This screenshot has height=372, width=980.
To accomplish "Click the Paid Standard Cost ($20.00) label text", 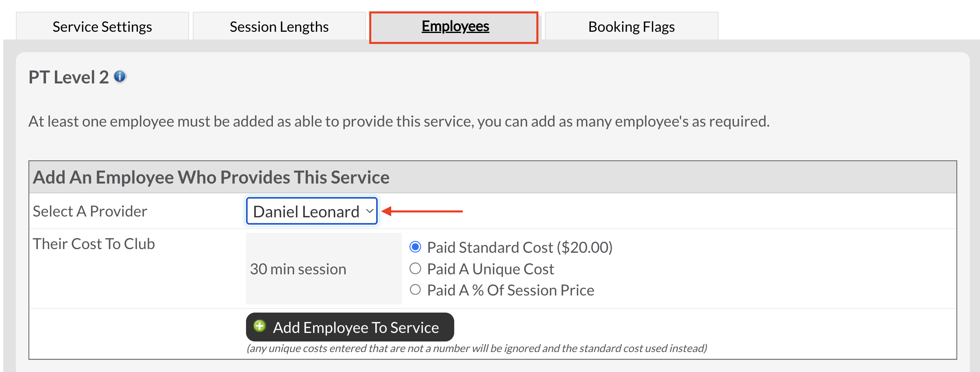I will click(x=520, y=247).
